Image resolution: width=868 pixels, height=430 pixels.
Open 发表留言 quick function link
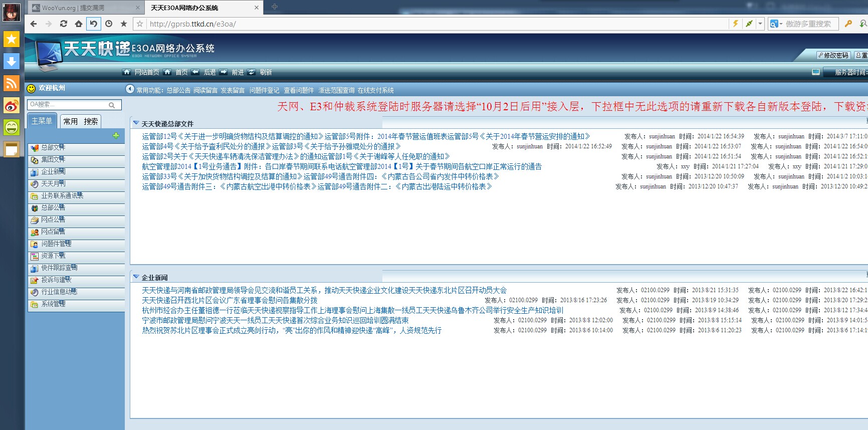pos(233,90)
